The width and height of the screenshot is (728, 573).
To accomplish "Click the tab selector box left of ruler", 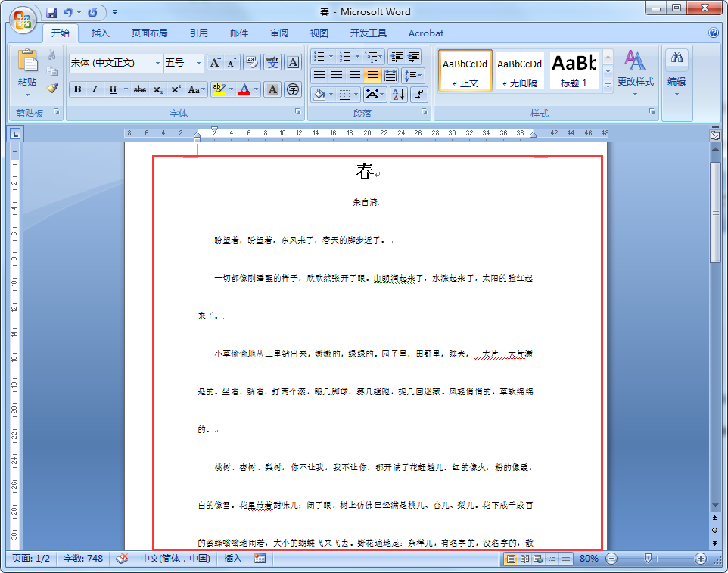I will (x=15, y=134).
